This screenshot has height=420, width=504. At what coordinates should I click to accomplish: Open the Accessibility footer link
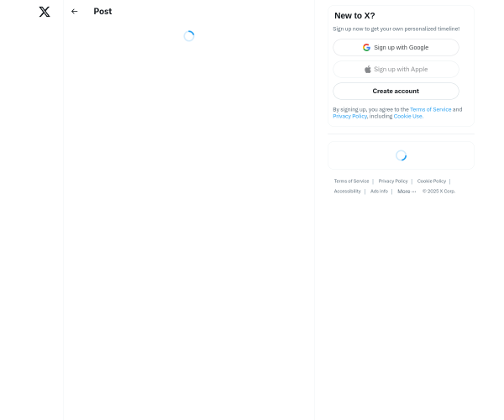click(347, 192)
